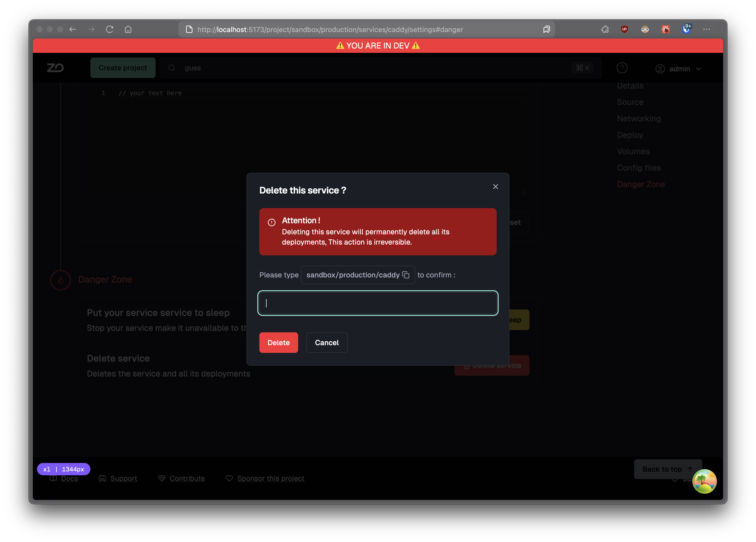The image size is (756, 542).
Task: Focus the confirmation text input field
Action: tap(378, 303)
